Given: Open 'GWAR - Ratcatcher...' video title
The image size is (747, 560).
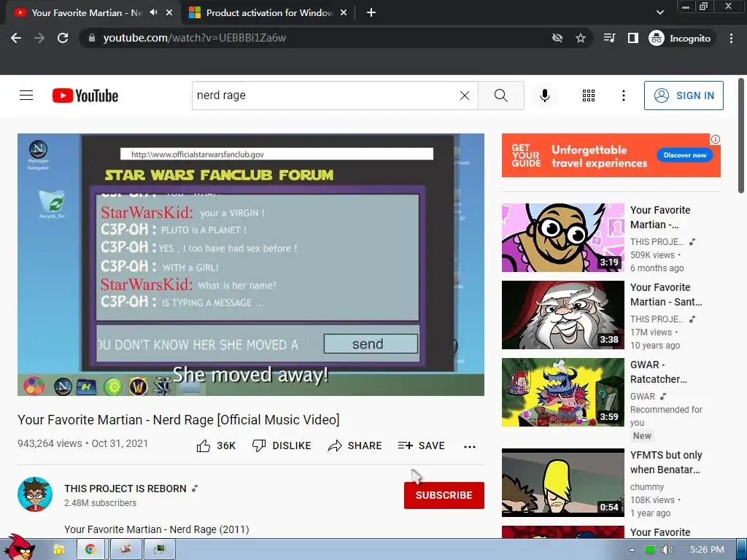Looking at the screenshot, I should click(x=659, y=372).
